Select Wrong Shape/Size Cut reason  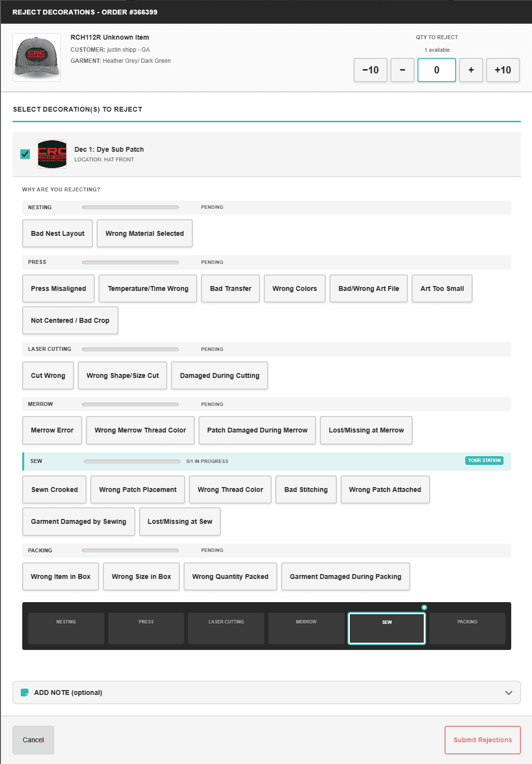pos(123,375)
